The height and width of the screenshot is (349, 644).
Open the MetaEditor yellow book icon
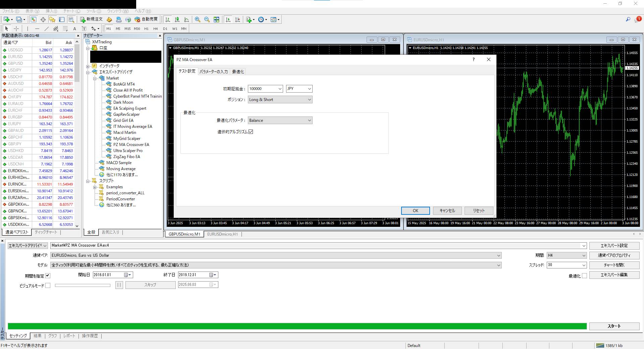click(x=109, y=19)
